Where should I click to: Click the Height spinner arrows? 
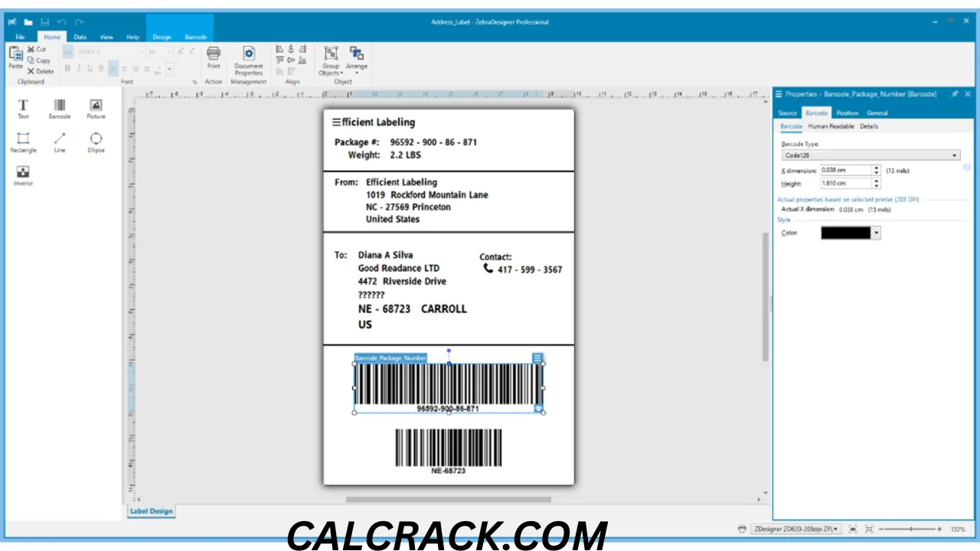[x=877, y=184]
